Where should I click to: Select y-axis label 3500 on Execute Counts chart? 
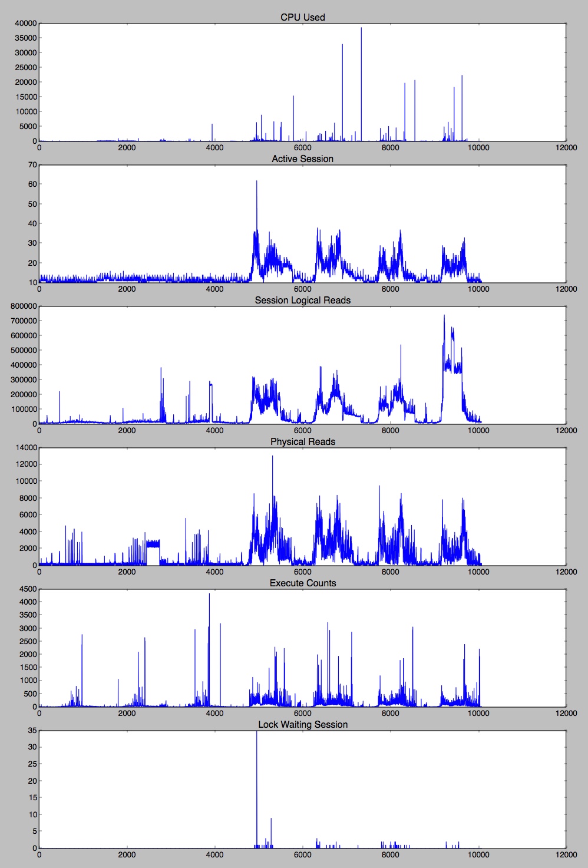tap(28, 615)
